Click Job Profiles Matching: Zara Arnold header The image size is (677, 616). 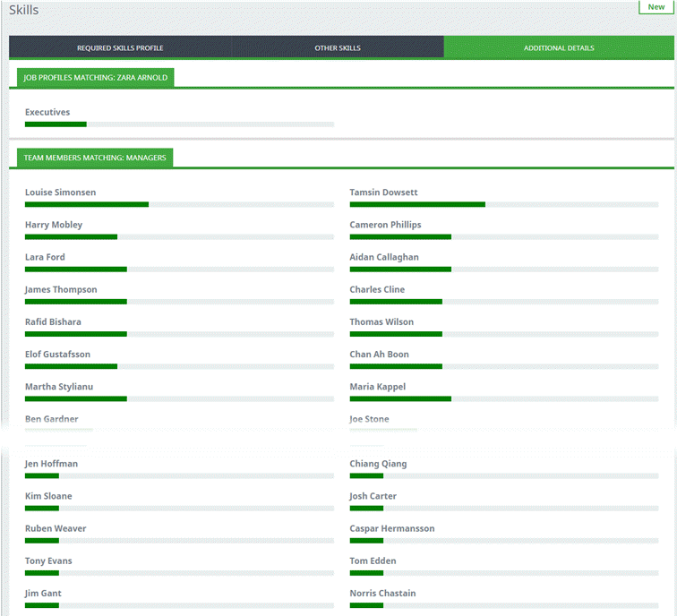coord(96,78)
